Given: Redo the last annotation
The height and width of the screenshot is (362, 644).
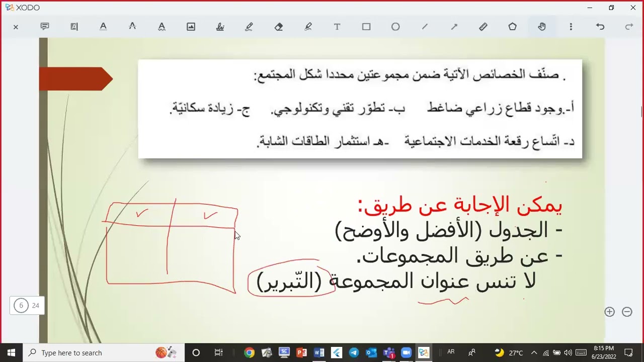Looking at the screenshot, I should coord(629,27).
